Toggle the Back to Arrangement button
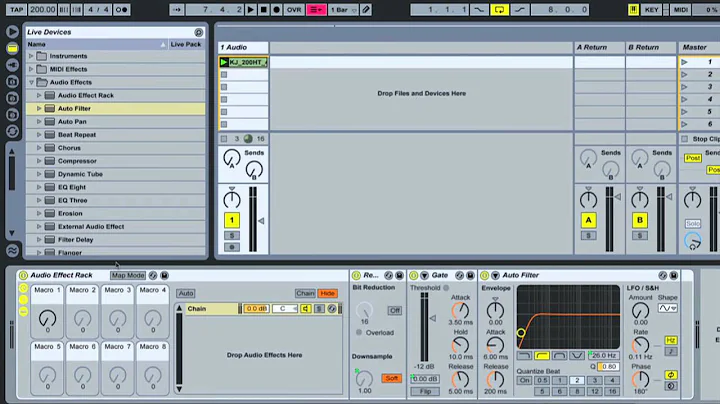720x404 pixels. (x=316, y=10)
